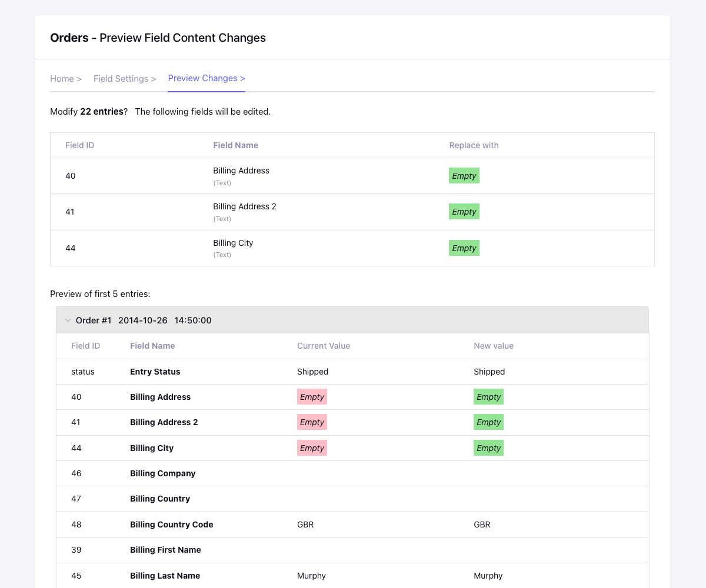Select the Billing Country Code row label

pyautogui.click(x=172, y=524)
